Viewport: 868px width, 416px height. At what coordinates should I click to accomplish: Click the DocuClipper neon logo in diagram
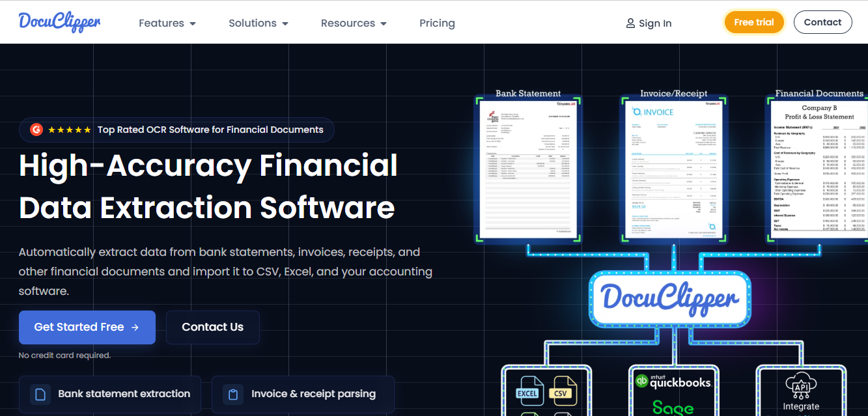(x=671, y=299)
